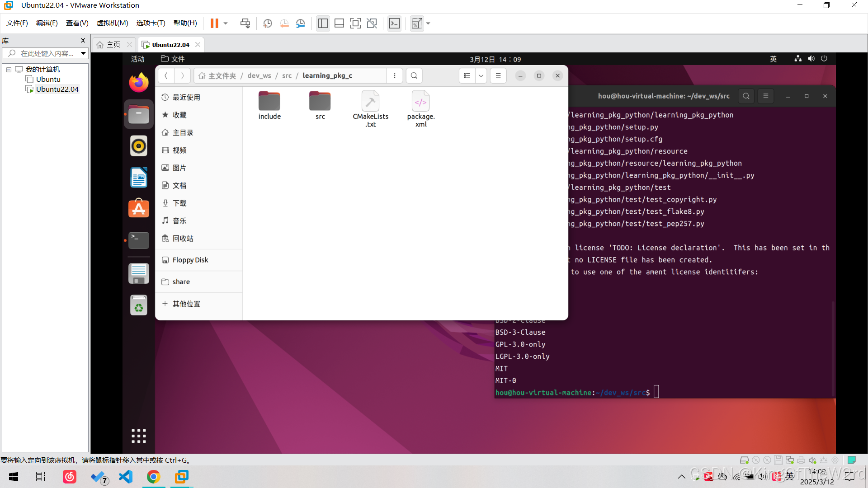Screen dimensions: 868x488
Task: Open LibreOffice Writer in the dock
Action: [x=138, y=177]
